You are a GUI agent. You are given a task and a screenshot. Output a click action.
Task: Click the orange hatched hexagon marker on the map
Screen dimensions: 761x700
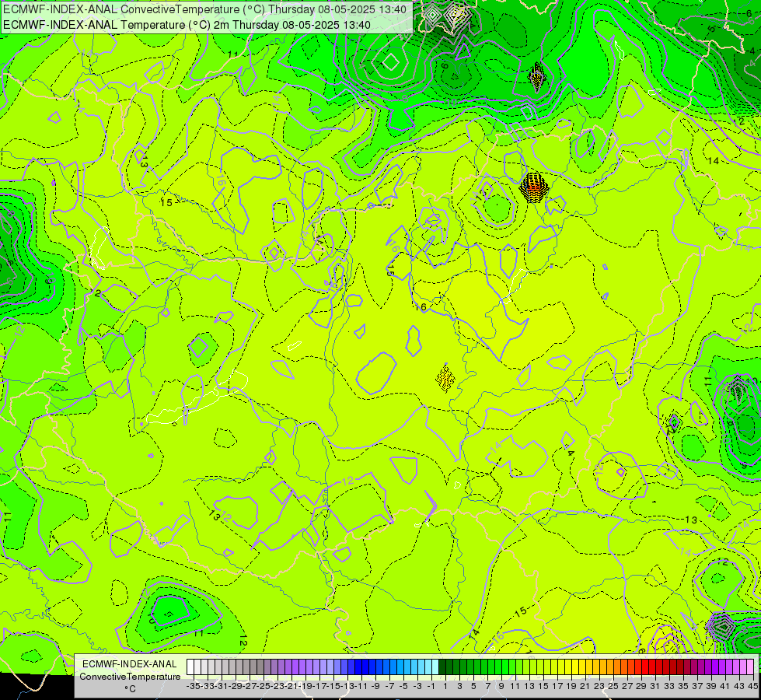coord(534,187)
